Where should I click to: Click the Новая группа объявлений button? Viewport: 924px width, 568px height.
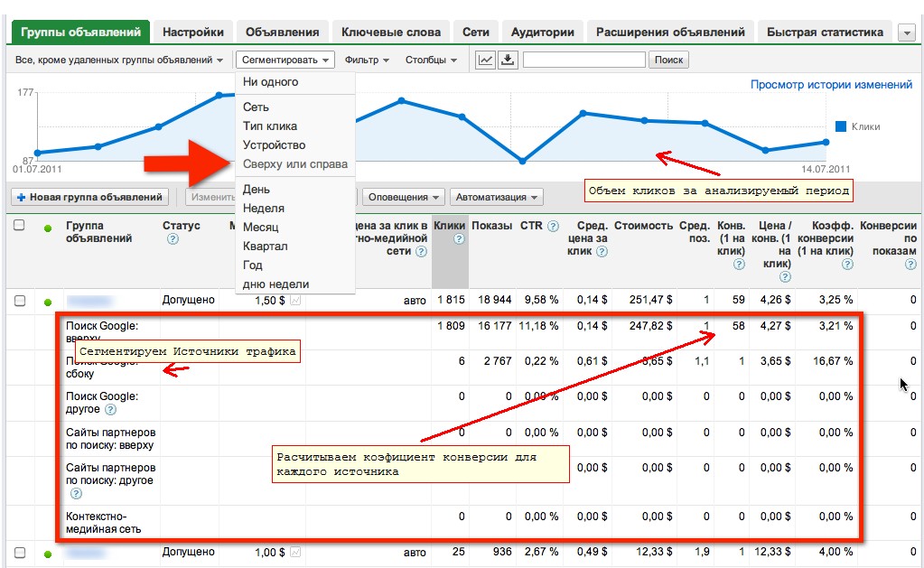coord(90,197)
